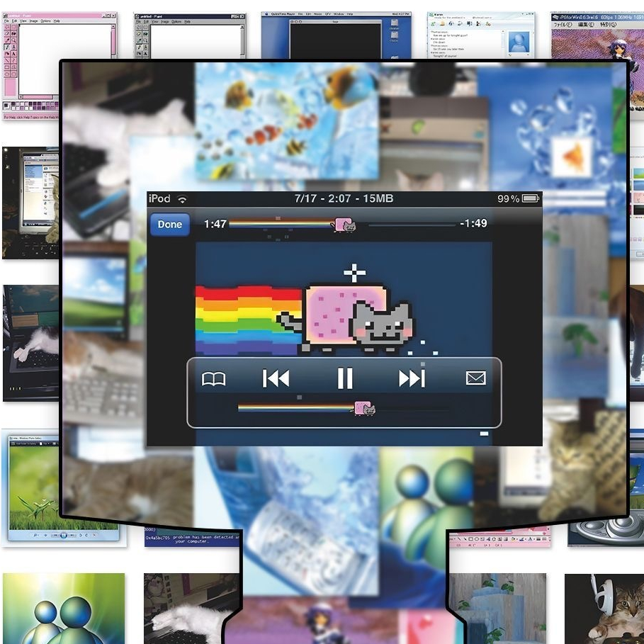
Task: Tap the Done button in the iPod player
Action: pos(169,225)
